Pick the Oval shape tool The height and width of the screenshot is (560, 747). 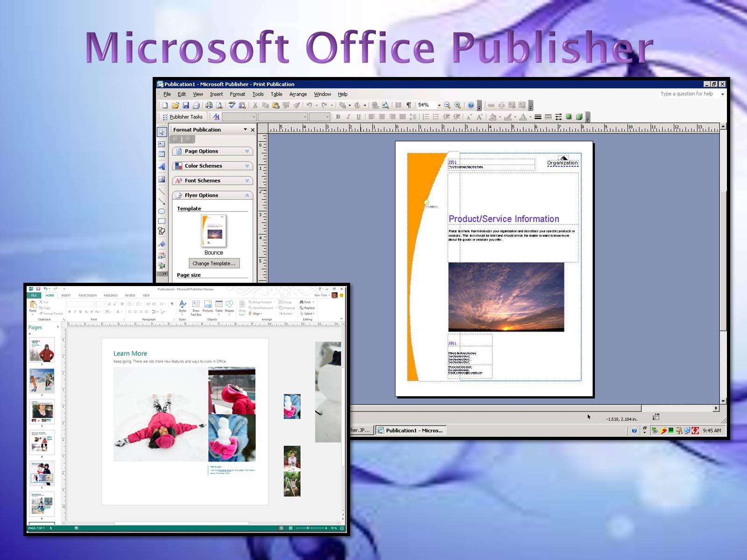162,211
